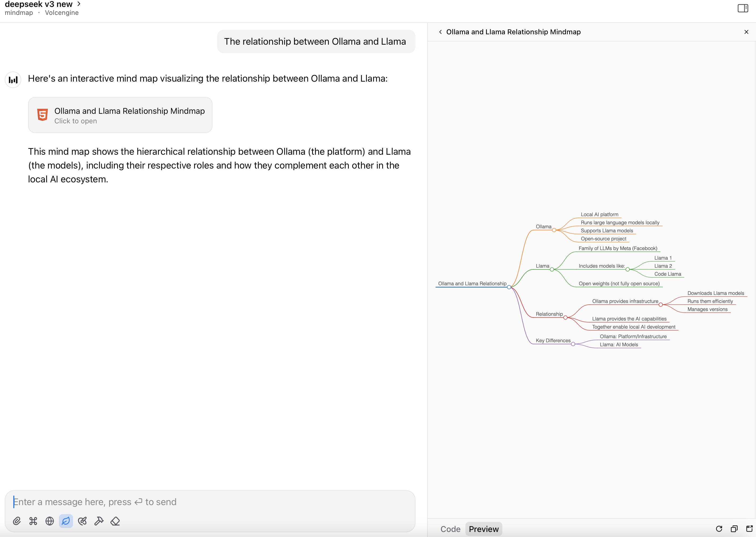Select the Preview tab
The width and height of the screenshot is (756, 537).
coord(483,529)
